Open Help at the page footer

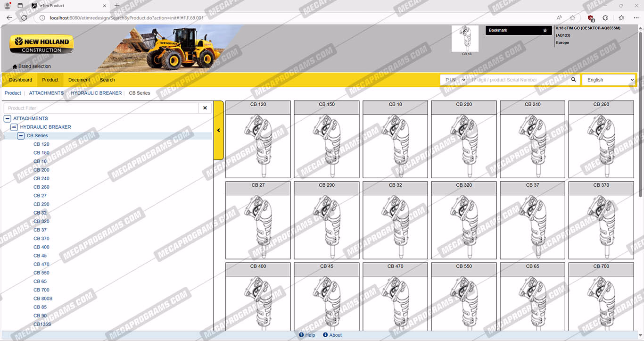tap(307, 335)
